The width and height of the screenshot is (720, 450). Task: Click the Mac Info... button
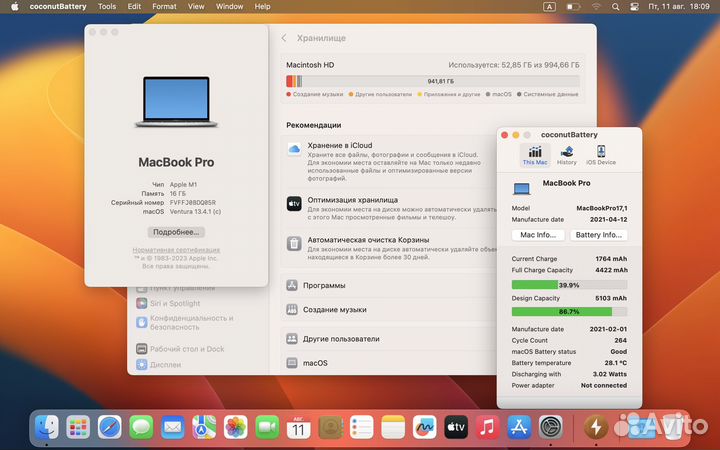(x=538, y=235)
